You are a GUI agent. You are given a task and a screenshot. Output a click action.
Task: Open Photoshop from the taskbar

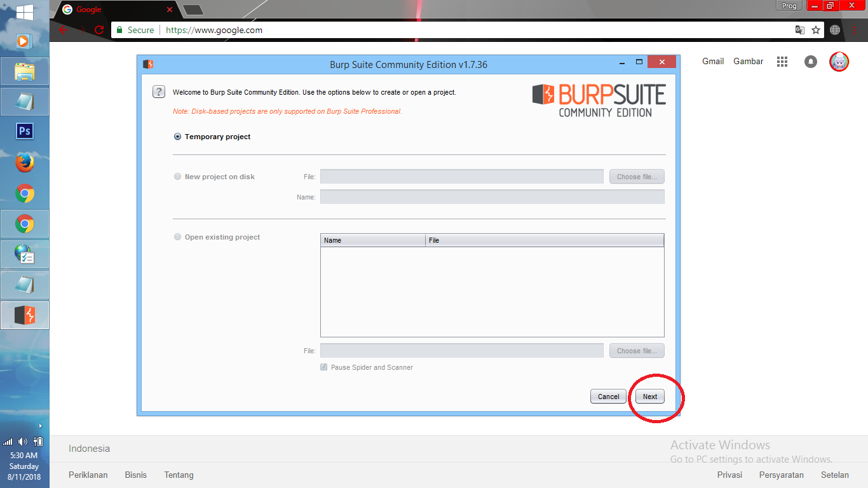tap(24, 131)
